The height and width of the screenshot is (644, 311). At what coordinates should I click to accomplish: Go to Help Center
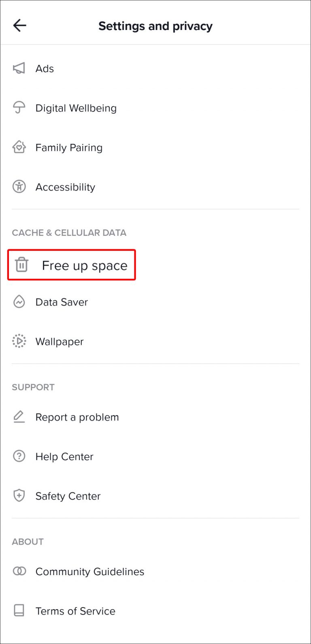click(155, 456)
